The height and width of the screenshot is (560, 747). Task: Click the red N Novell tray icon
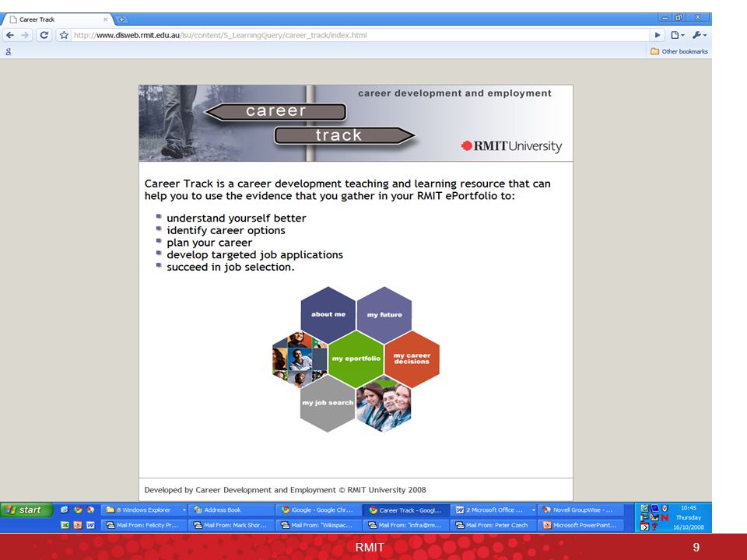[665, 518]
